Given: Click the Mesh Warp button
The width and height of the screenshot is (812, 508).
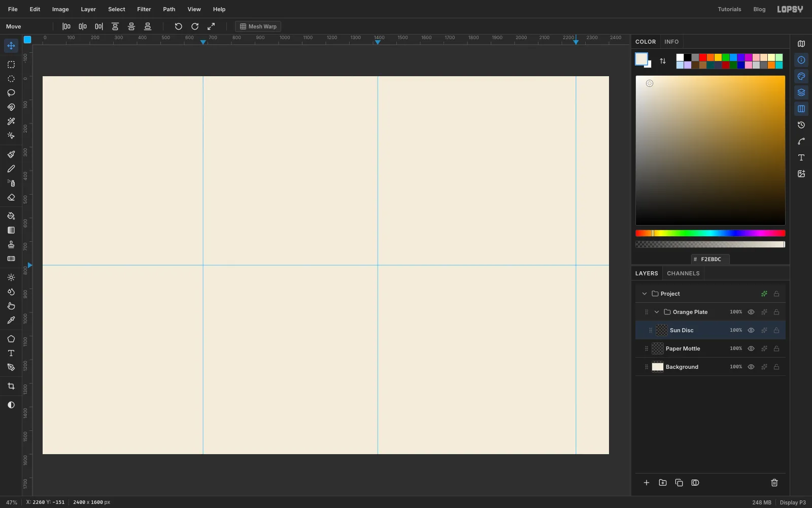Looking at the screenshot, I should (258, 26).
